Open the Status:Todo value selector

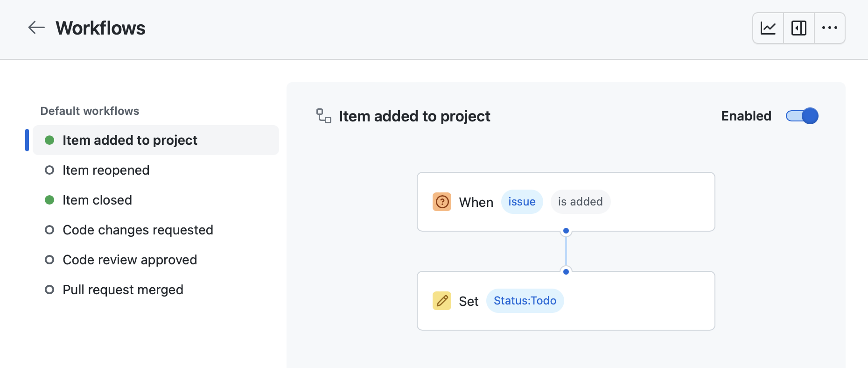(525, 301)
